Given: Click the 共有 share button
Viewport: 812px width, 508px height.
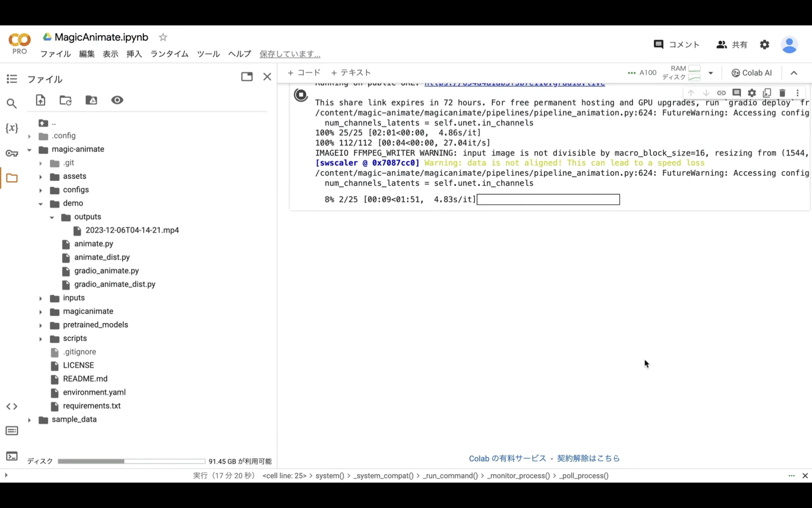Looking at the screenshot, I should point(732,45).
